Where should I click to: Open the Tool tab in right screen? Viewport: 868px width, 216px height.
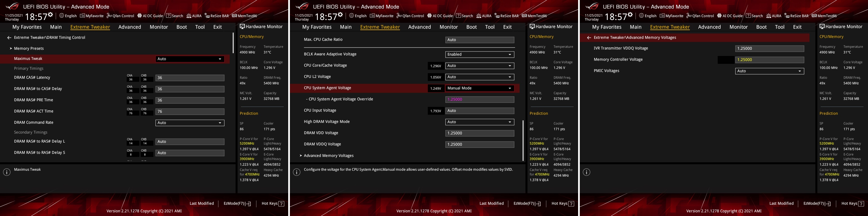tap(779, 27)
